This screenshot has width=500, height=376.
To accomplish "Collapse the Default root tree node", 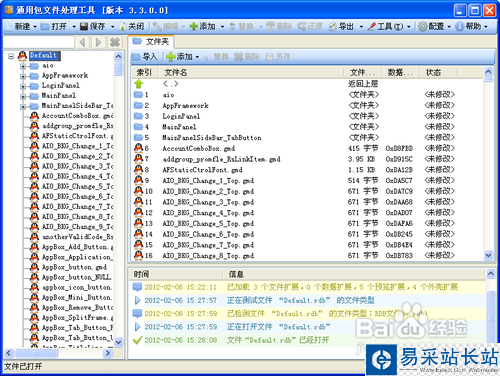I will tap(11, 56).
